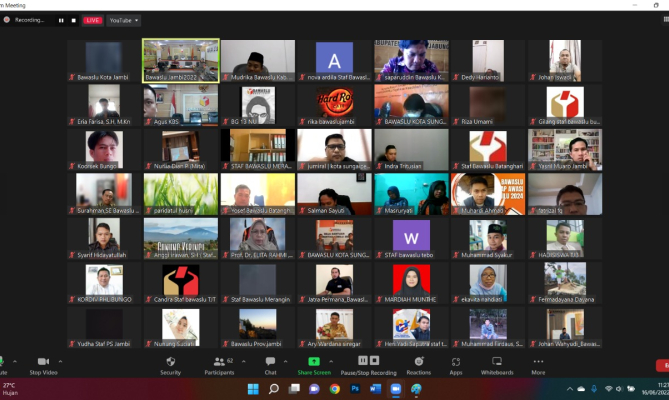Open the Reactions menu
Viewport: 669px width, 400px height.
pyautogui.click(x=418, y=361)
